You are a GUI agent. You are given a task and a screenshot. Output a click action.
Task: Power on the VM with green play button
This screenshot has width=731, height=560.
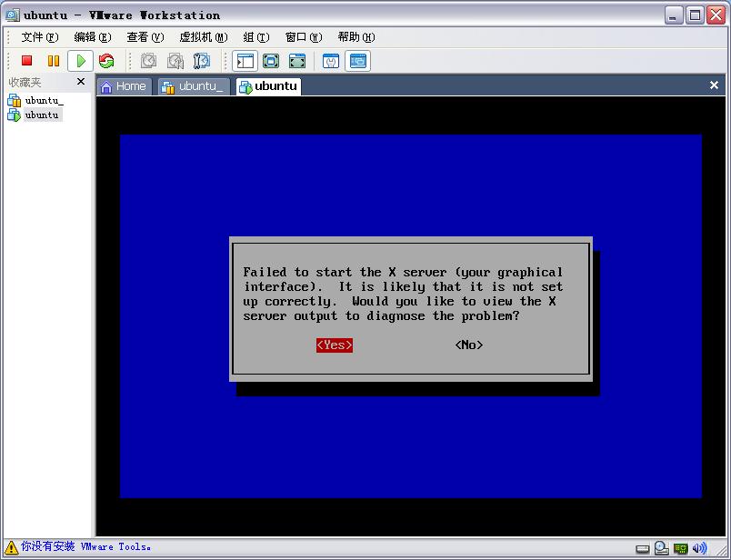(80, 61)
